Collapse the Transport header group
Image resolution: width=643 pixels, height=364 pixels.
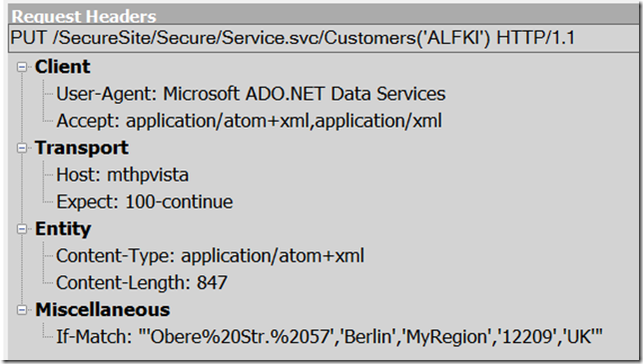click(22, 148)
